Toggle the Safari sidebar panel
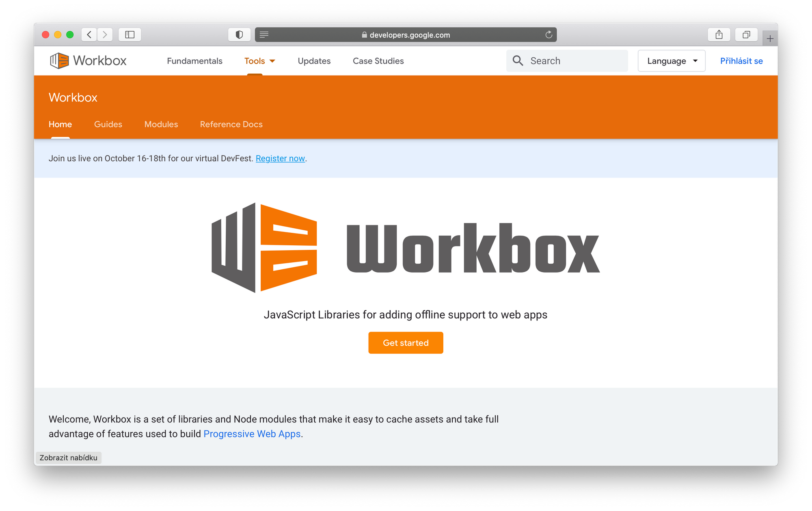Image resolution: width=812 pixels, height=511 pixels. pos(130,35)
